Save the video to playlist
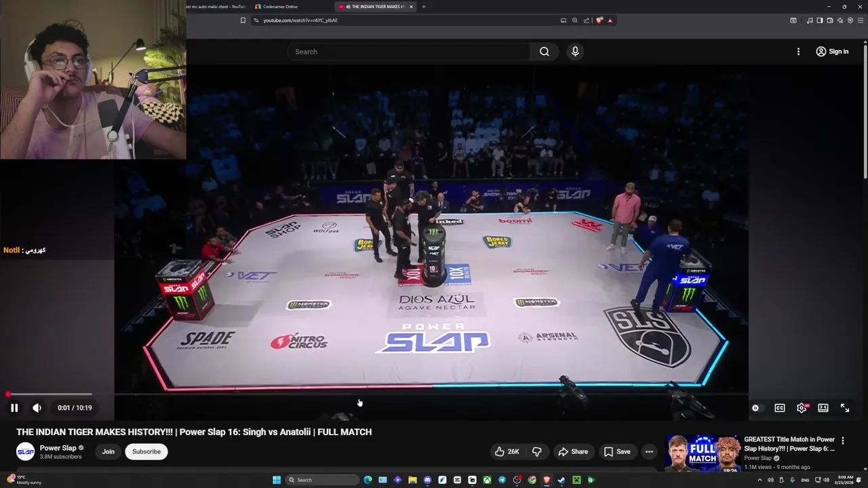Screen dimensions: 868x488 point(617,451)
